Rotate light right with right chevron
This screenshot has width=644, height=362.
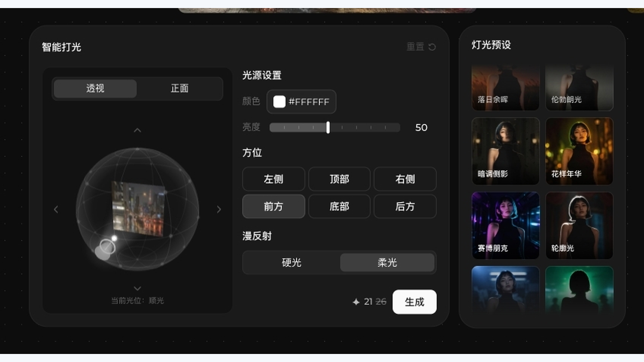point(219,209)
